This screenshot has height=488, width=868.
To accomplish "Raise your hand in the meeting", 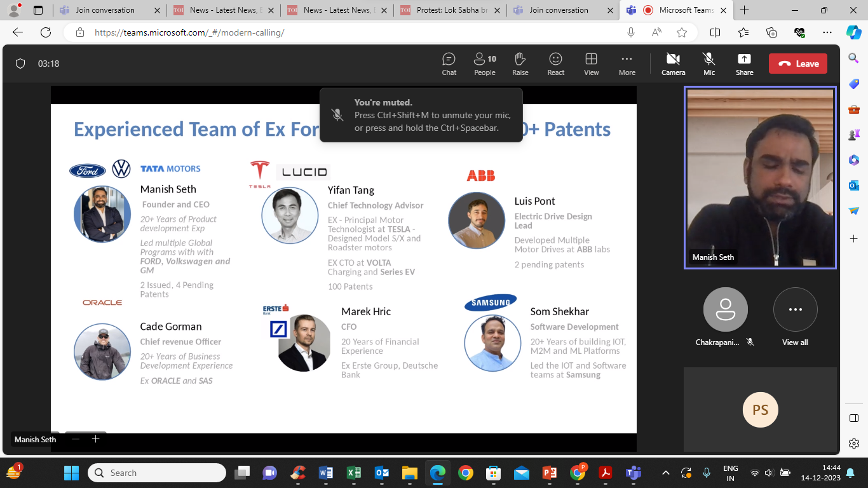I will coord(520,64).
